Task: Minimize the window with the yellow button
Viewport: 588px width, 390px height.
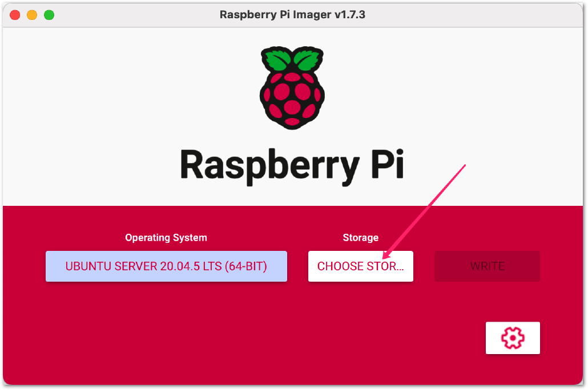Action: point(32,15)
